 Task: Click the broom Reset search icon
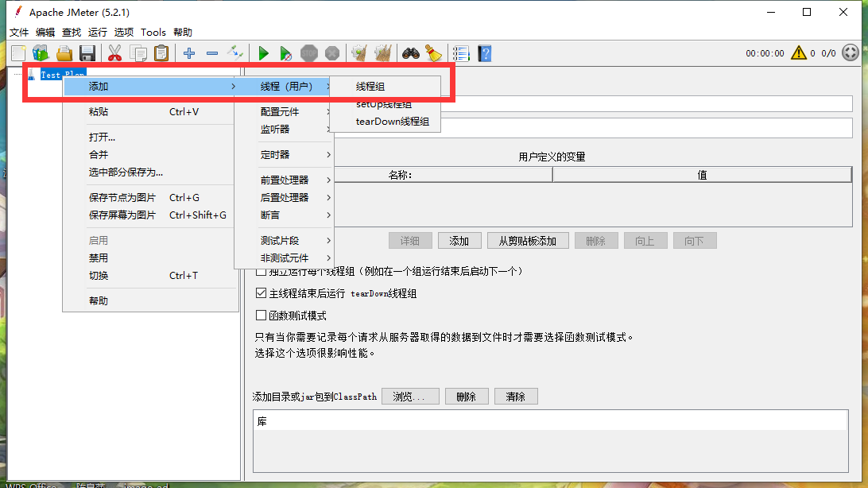[x=432, y=53]
